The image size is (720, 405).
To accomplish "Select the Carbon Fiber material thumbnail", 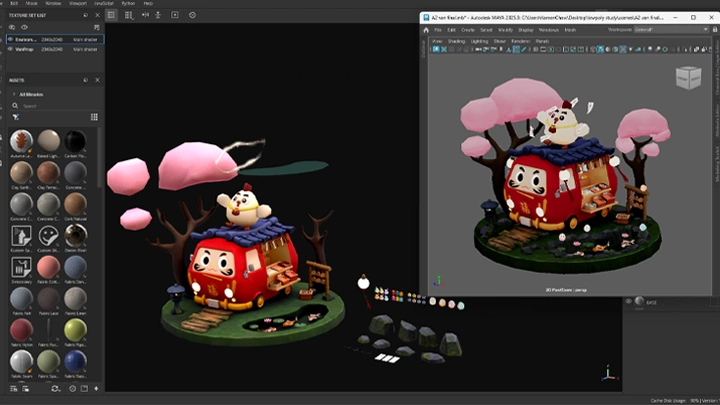I will click(x=75, y=141).
